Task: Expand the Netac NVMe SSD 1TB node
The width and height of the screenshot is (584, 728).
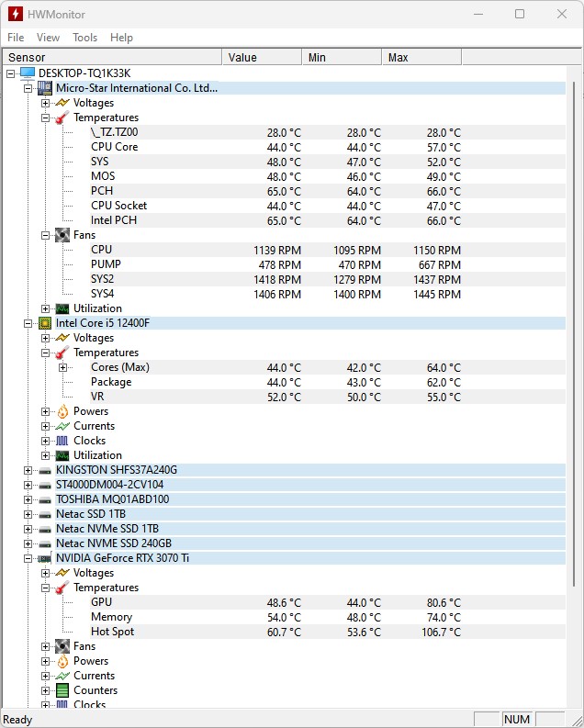Action: tap(28, 530)
